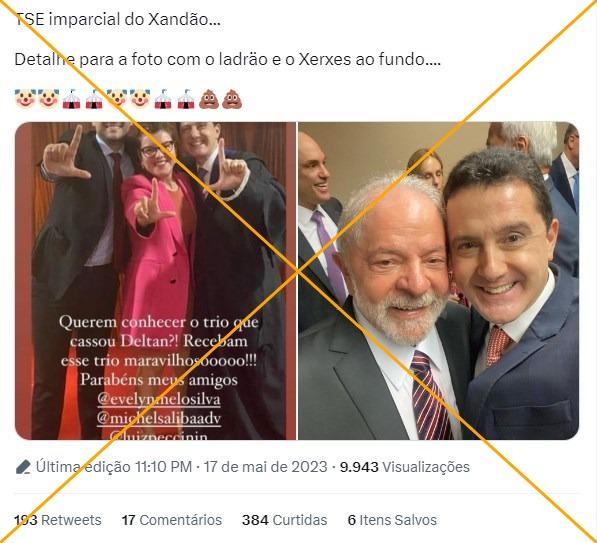Click the tweet text TSE imparcial do Xandão

(x=118, y=19)
